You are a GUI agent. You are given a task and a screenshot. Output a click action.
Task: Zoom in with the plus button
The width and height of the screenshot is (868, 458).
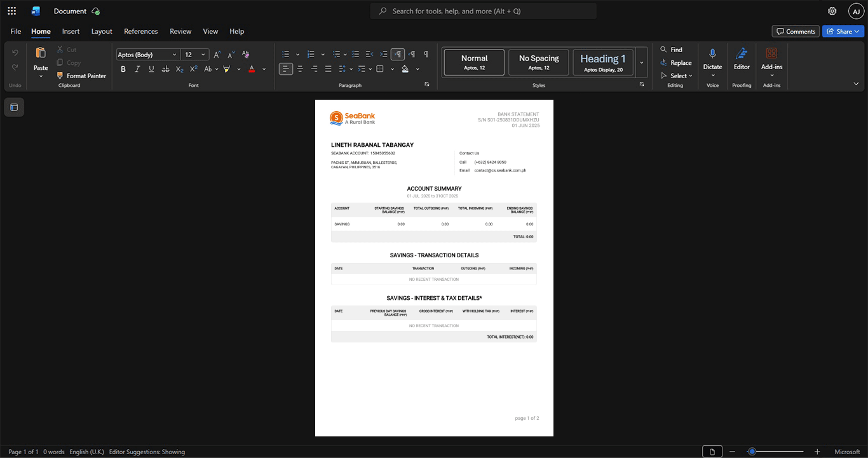point(817,452)
